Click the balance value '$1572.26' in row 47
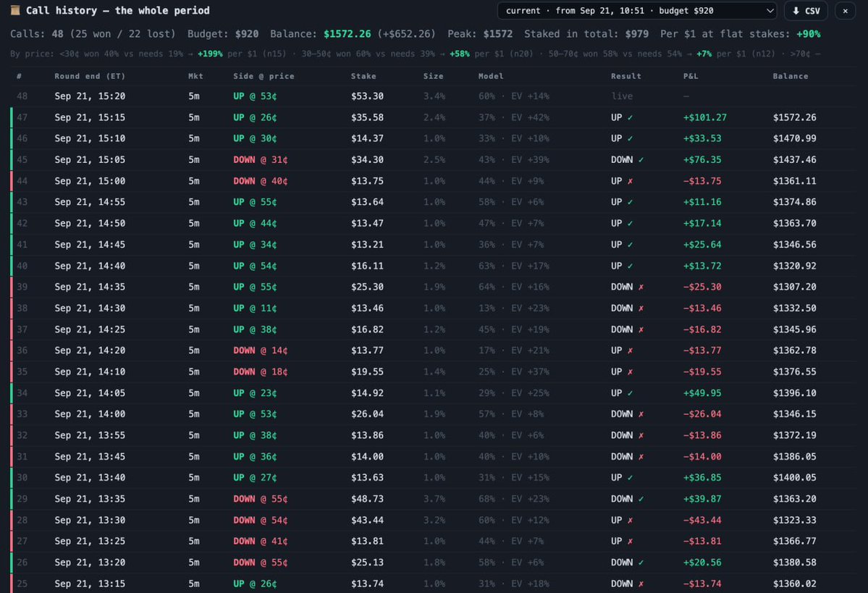Screen dimensions: 868x593 (x=794, y=117)
